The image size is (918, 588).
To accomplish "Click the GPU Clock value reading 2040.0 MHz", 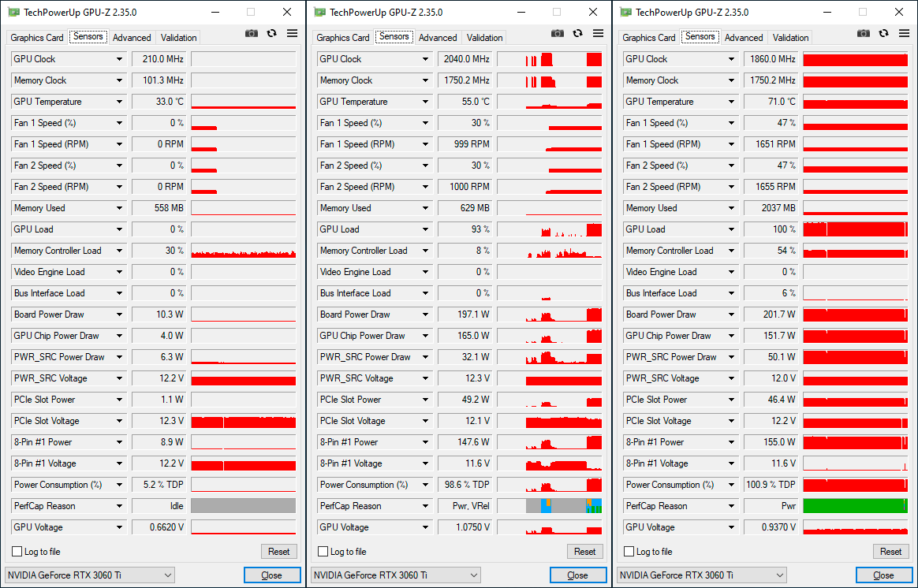I will (x=465, y=59).
